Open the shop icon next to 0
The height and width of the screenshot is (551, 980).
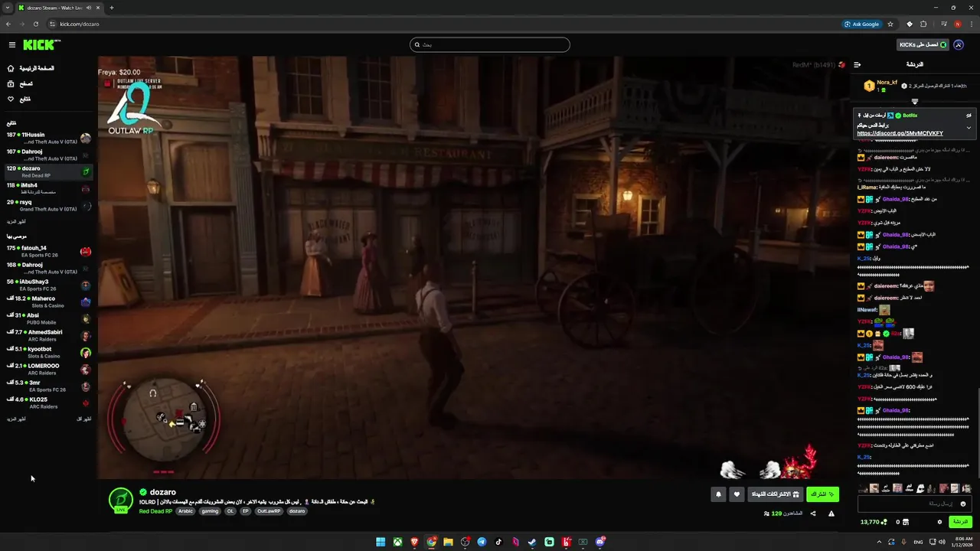(905, 522)
